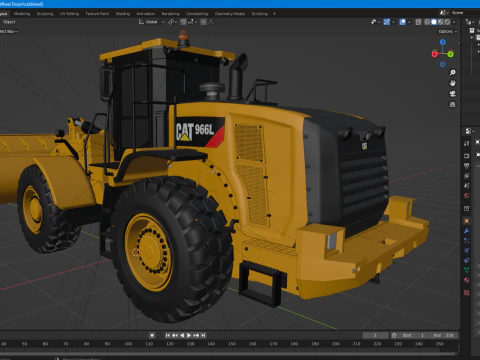Click timeline horizontal scrollbar
This screenshot has height=360, width=480.
pyautogui.click(x=229, y=353)
